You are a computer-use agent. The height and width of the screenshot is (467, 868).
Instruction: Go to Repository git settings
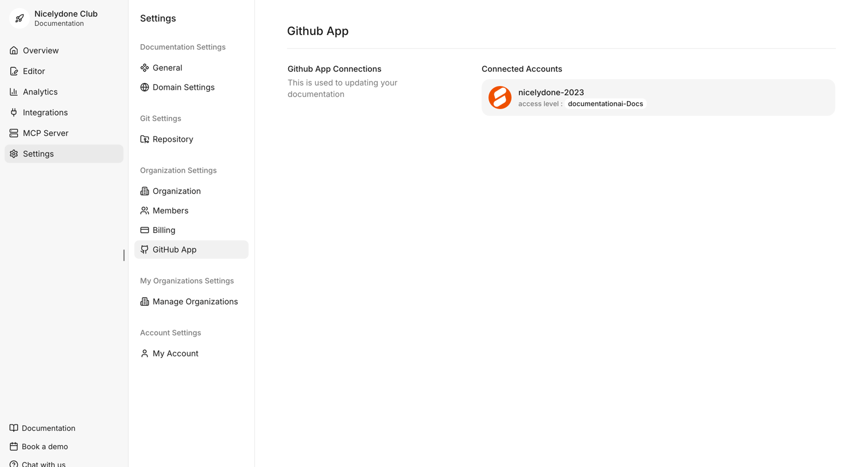click(191, 139)
